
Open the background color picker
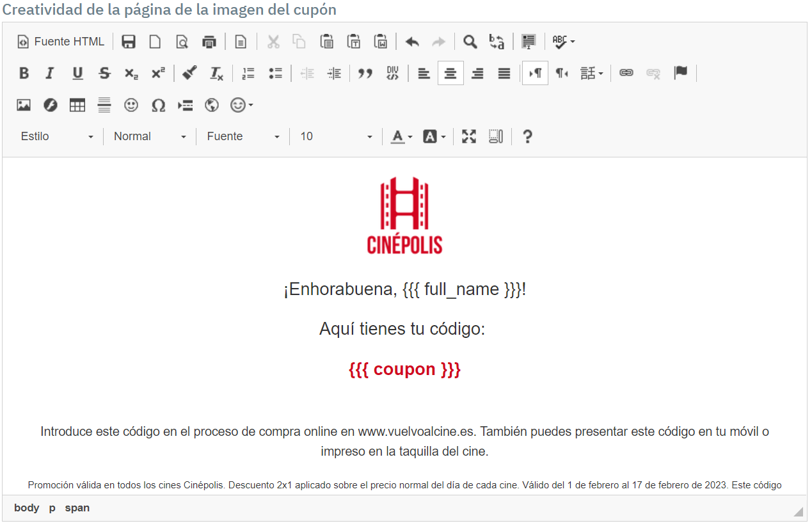click(x=434, y=136)
